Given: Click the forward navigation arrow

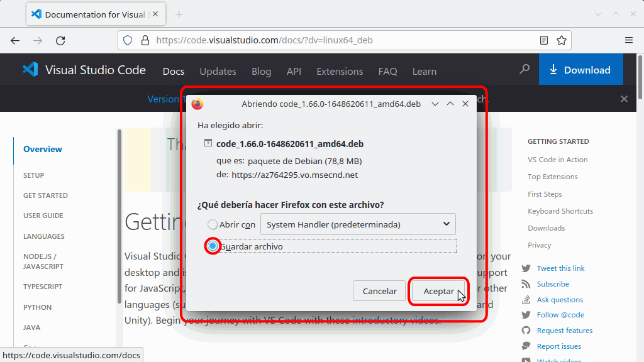Looking at the screenshot, I should click(x=38, y=40).
